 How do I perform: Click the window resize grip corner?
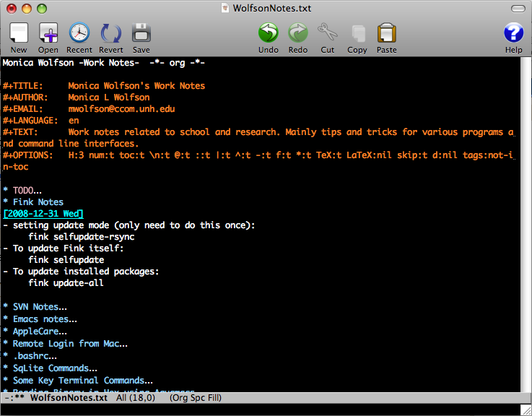click(x=526, y=409)
